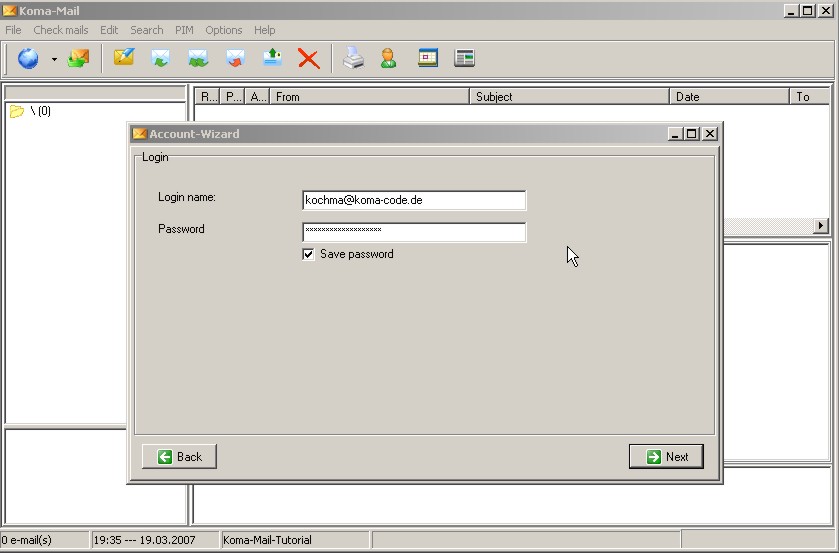Open the address book person icon
The image size is (839, 553).
pyautogui.click(x=388, y=58)
